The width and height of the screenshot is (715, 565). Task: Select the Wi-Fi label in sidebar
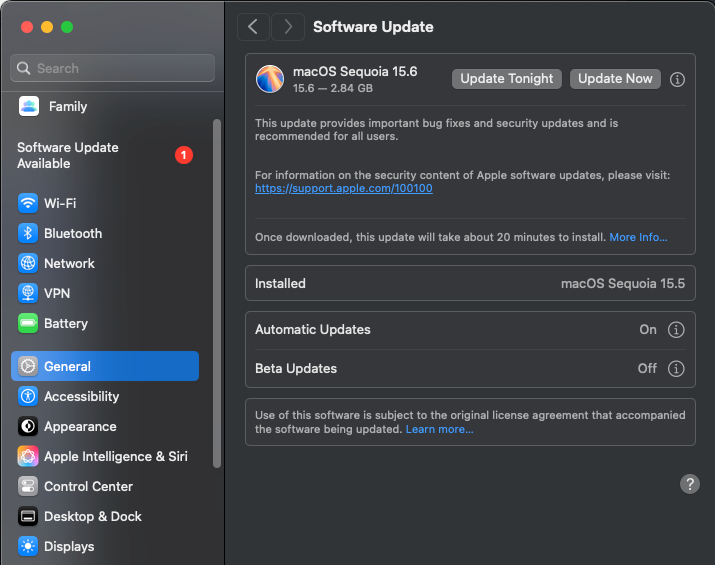coord(60,203)
